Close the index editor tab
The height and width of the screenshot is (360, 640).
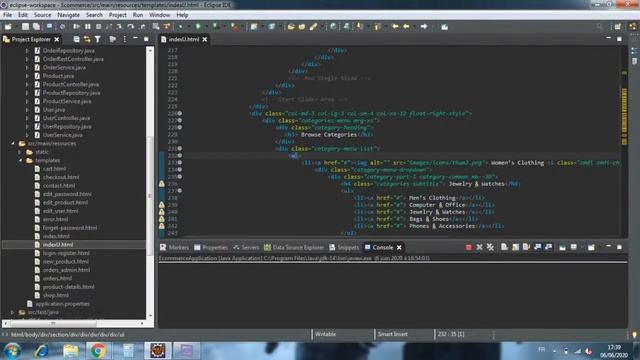pyautogui.click(x=205, y=39)
